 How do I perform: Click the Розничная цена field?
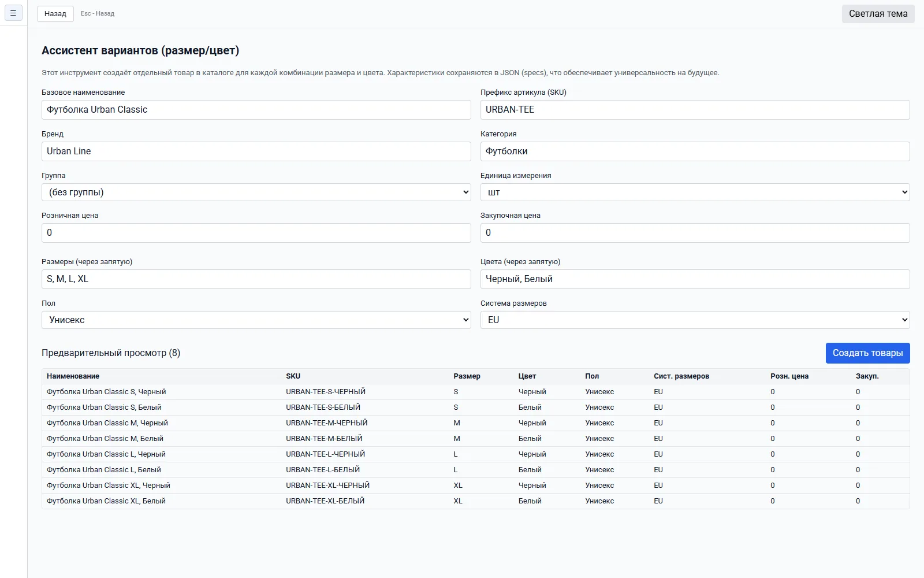(256, 233)
